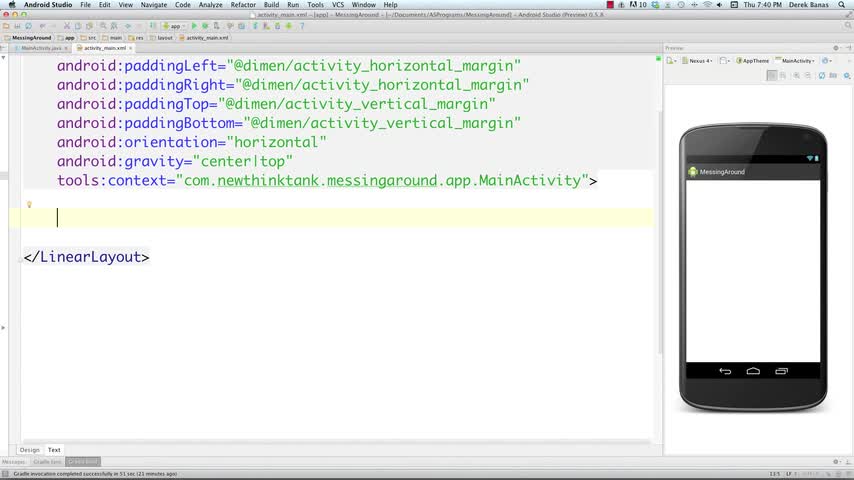
Task: Click the Paste toolbar icon
Action: tap(89, 26)
